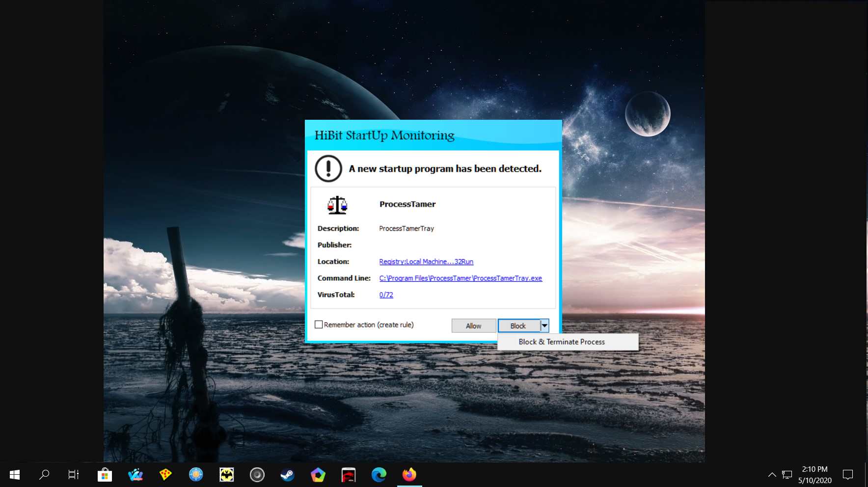Open the VirusTotal 0/72 result link
Image resolution: width=868 pixels, height=487 pixels.
pyautogui.click(x=386, y=295)
